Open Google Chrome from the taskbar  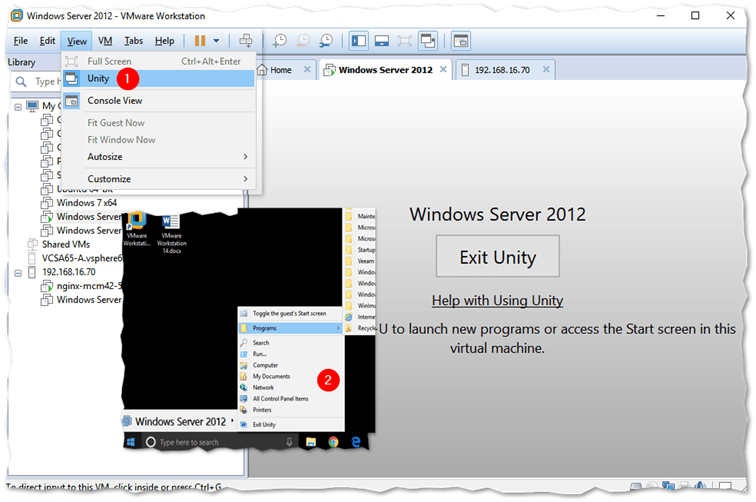click(333, 442)
